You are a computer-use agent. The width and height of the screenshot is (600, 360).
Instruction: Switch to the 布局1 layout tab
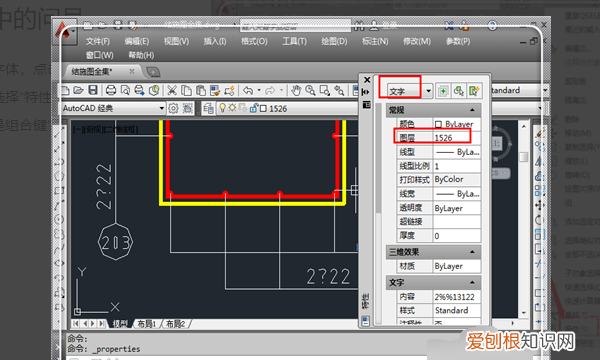click(x=147, y=324)
